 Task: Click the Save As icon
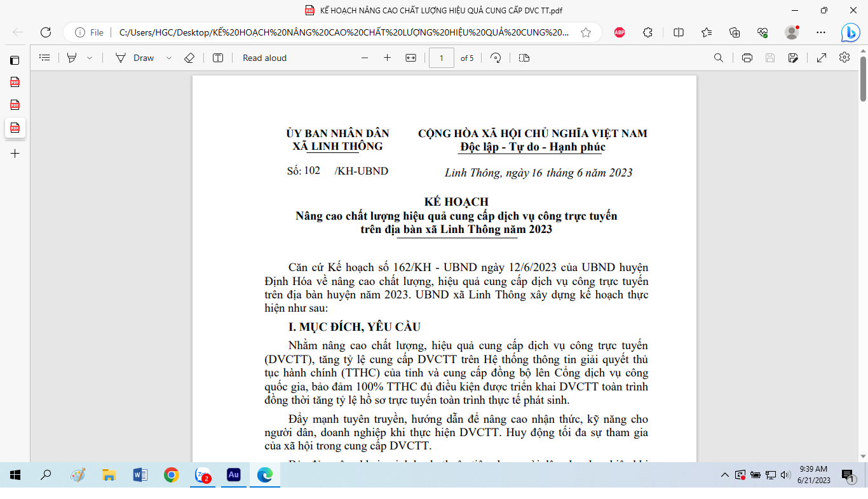tap(793, 58)
